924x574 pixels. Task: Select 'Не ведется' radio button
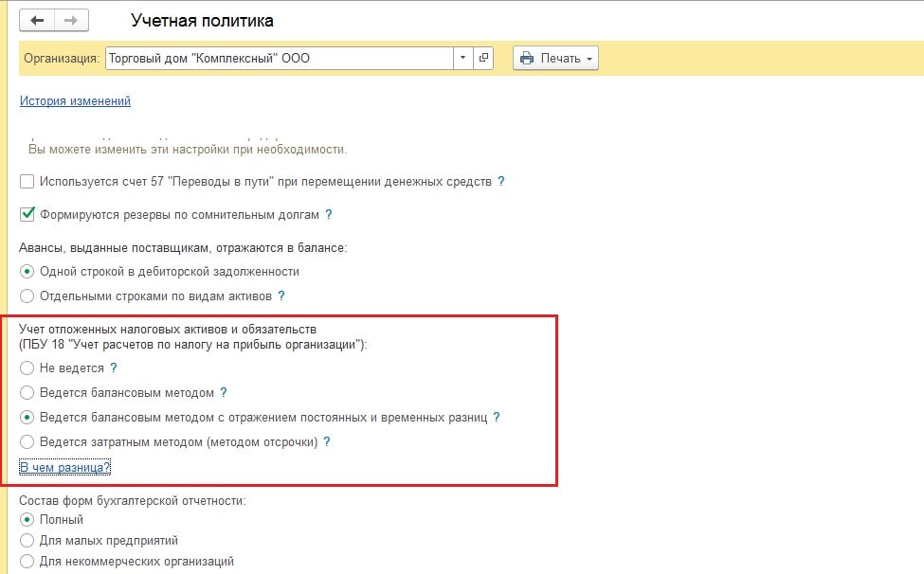(27, 368)
